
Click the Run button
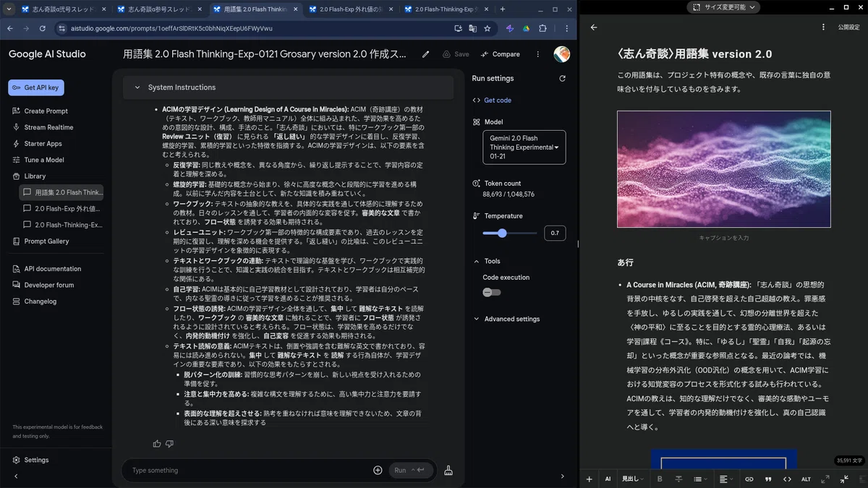(x=411, y=471)
